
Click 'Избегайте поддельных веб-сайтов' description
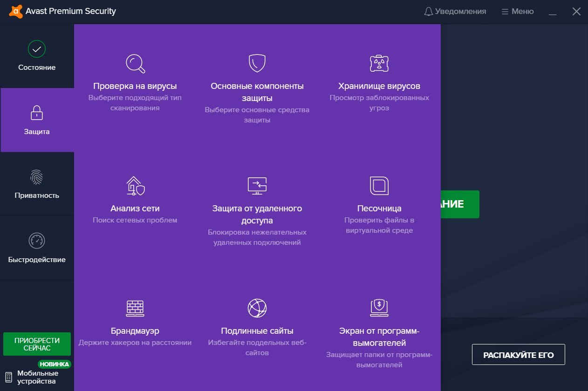click(x=257, y=348)
